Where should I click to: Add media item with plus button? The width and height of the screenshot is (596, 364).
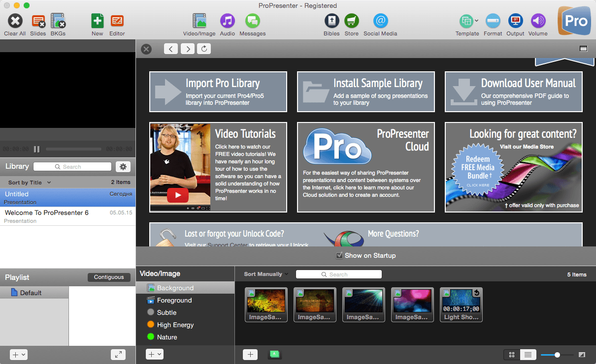click(x=250, y=354)
